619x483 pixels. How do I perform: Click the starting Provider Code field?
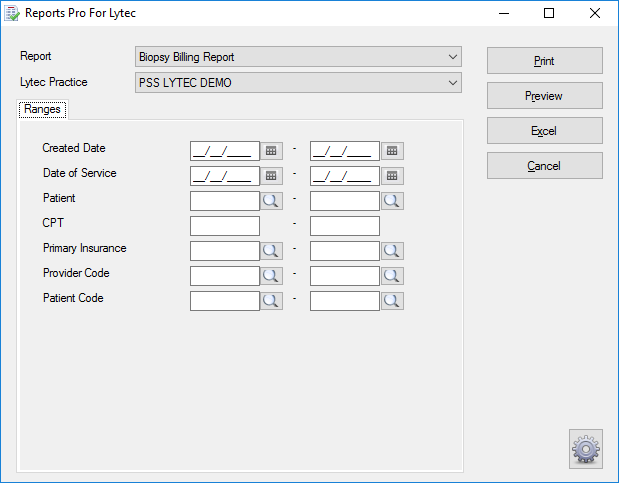pos(225,276)
